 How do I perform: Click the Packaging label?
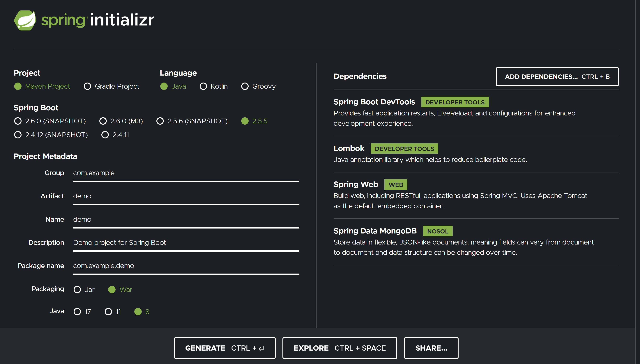point(47,289)
